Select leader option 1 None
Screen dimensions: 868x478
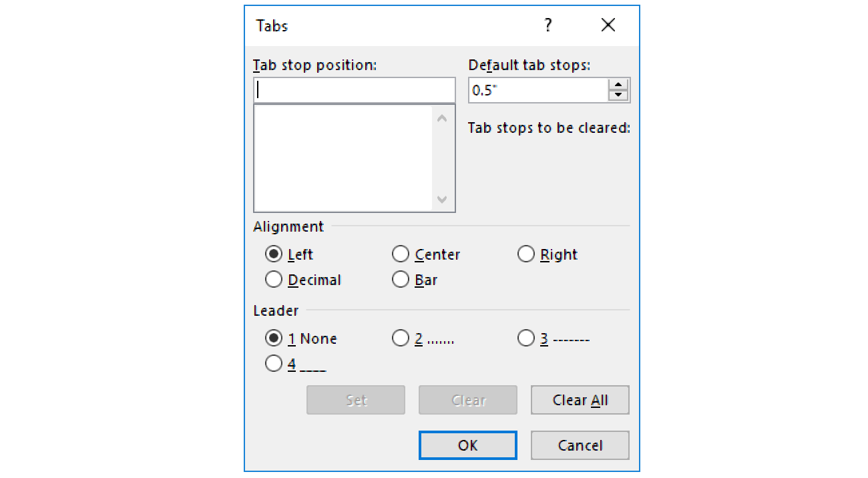tap(274, 338)
